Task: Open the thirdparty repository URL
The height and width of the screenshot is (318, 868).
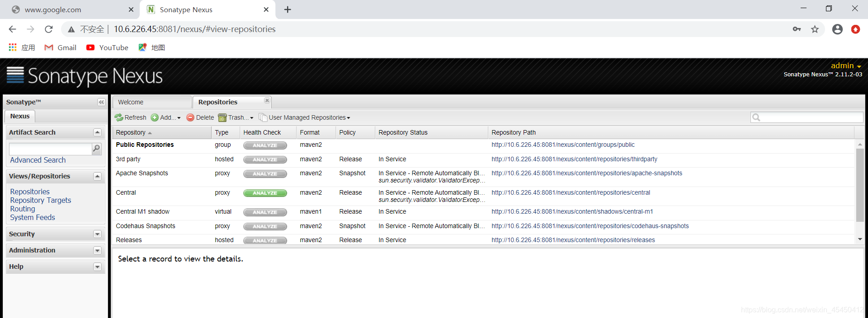Action: [x=574, y=159]
